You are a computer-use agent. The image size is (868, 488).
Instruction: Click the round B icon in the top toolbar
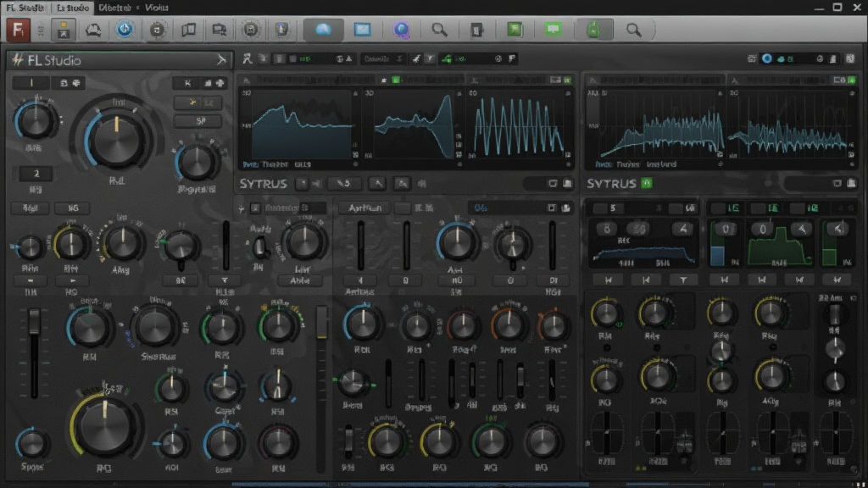pyautogui.click(x=251, y=30)
